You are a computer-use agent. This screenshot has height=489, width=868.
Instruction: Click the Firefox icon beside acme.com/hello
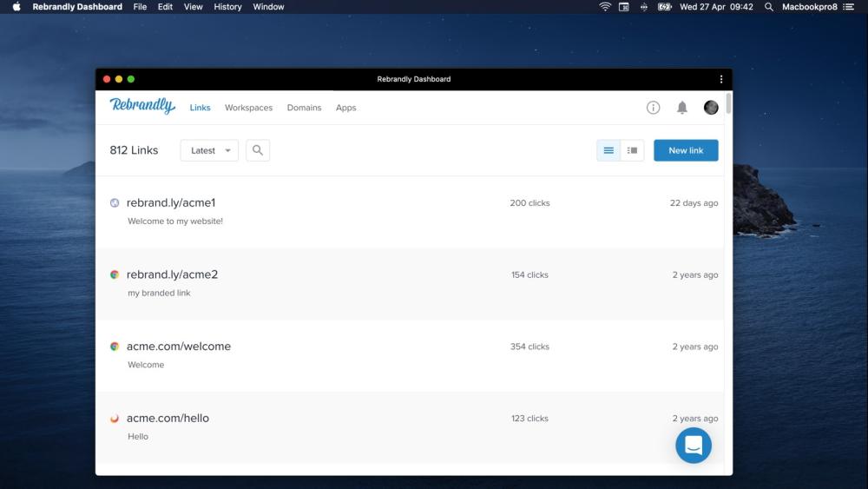pos(115,419)
